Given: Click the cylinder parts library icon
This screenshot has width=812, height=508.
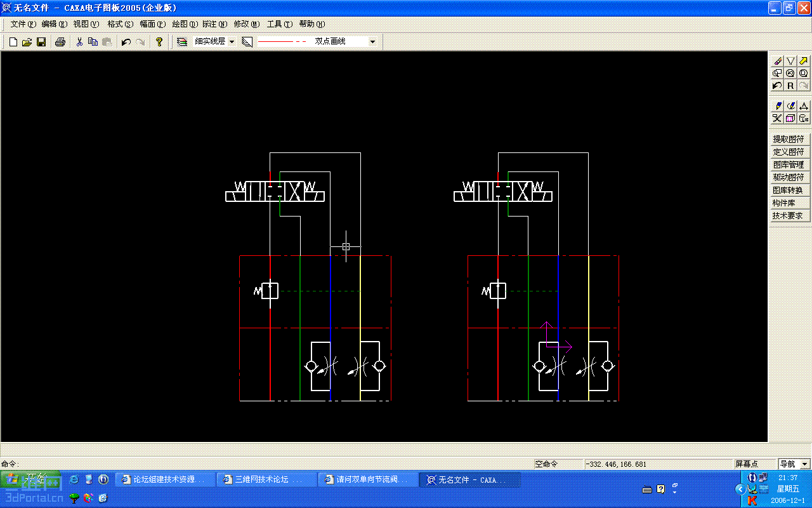Looking at the screenshot, I should [x=804, y=118].
